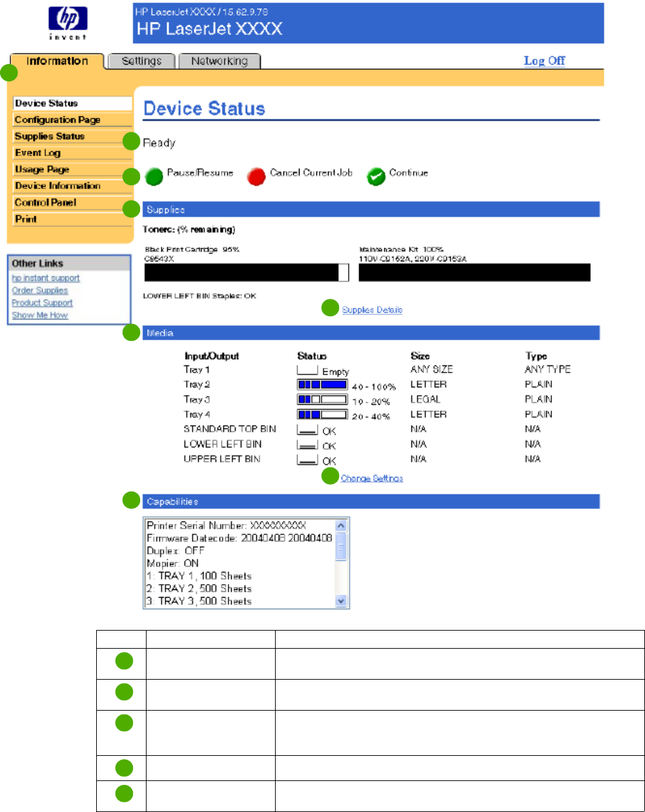
Task: Click the Change Settings link
Action: [372, 478]
